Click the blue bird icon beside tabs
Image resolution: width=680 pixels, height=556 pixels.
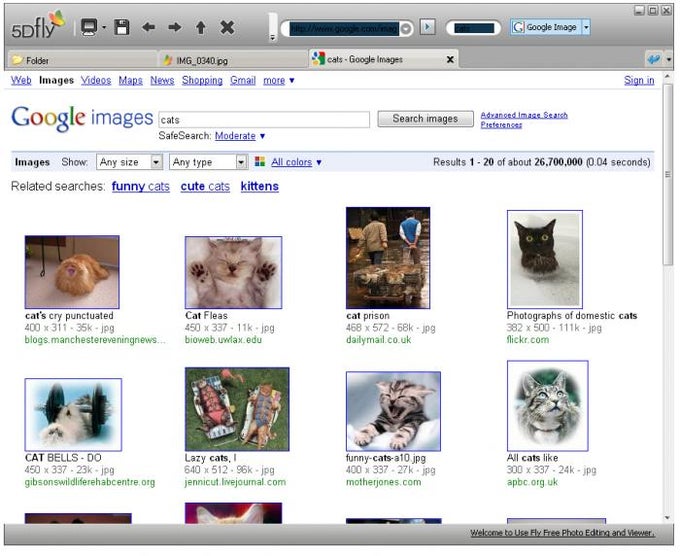point(654,59)
